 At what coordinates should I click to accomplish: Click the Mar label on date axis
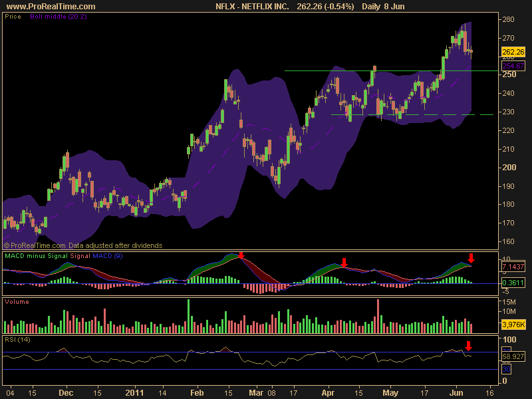256,393
